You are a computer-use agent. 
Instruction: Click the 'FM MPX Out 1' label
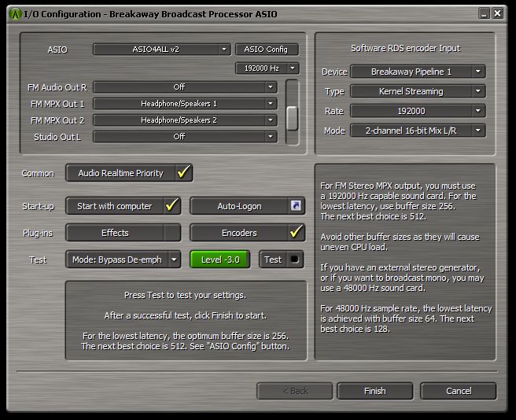tap(57, 104)
